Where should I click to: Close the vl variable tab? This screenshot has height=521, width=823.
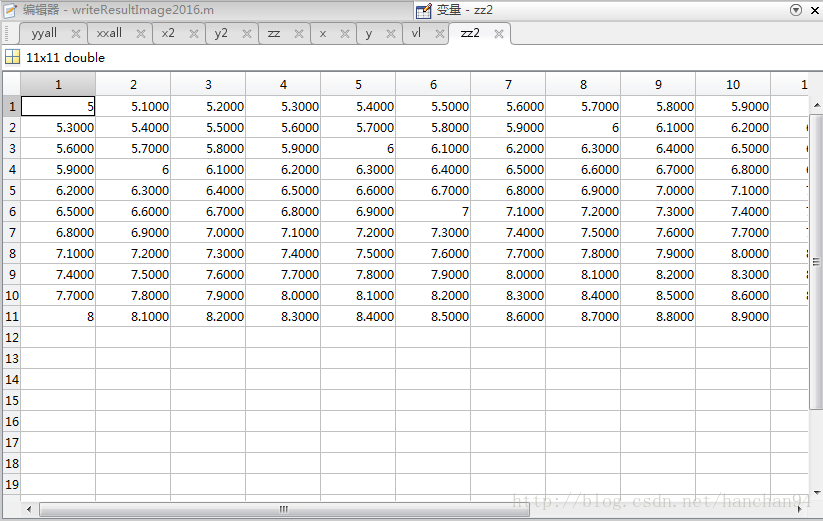coord(440,34)
